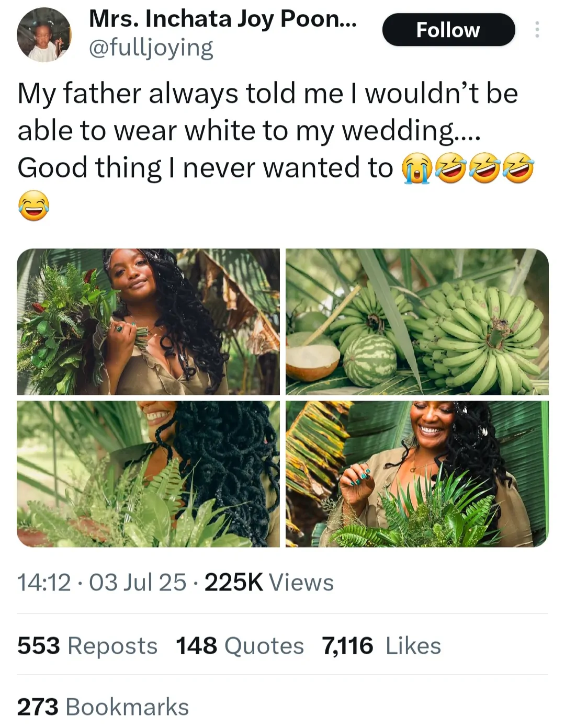Open photo of laughing woman looking down at ferns

click(417, 474)
